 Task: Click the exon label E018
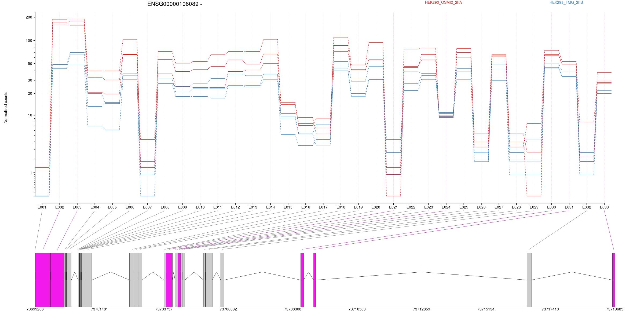click(341, 207)
